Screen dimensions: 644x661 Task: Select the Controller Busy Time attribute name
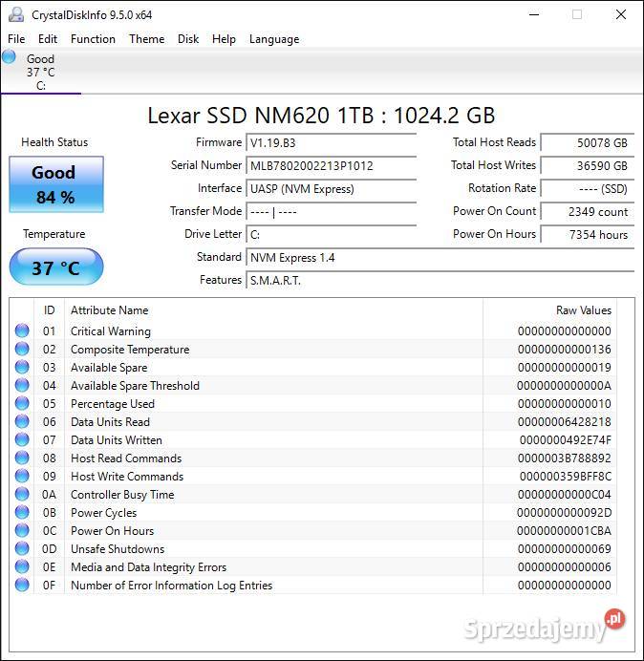(x=122, y=495)
